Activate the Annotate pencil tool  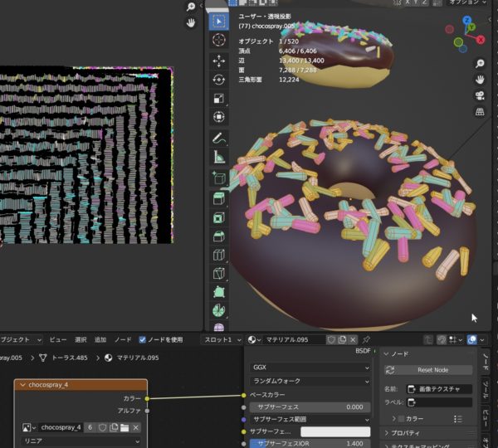218,137
